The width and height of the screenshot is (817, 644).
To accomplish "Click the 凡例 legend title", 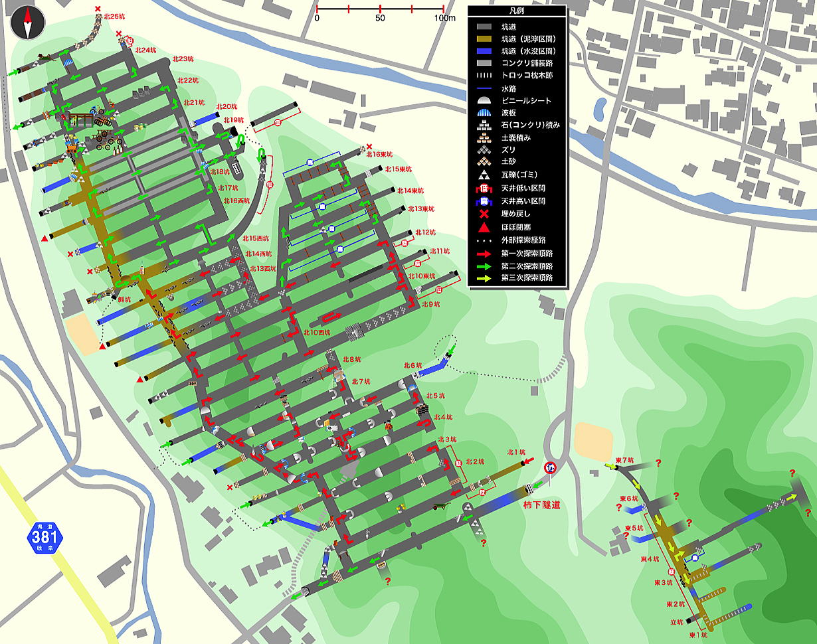I will [x=517, y=11].
